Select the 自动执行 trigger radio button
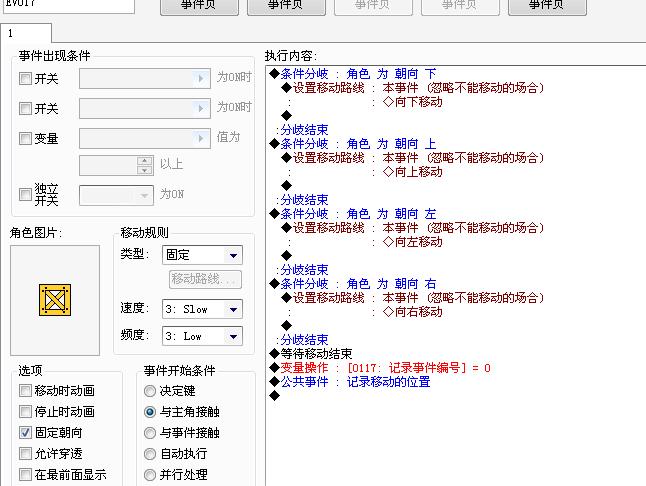Image resolution: width=646 pixels, height=486 pixels. point(150,453)
